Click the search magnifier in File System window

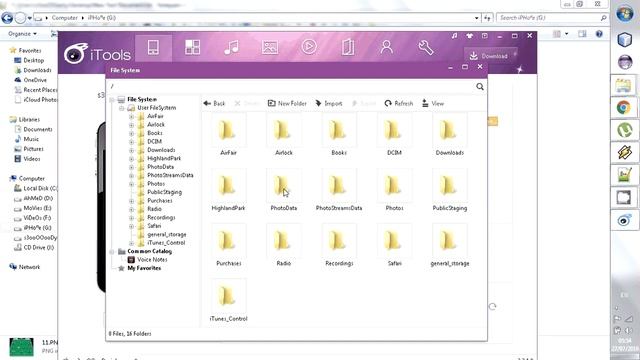[x=480, y=87]
